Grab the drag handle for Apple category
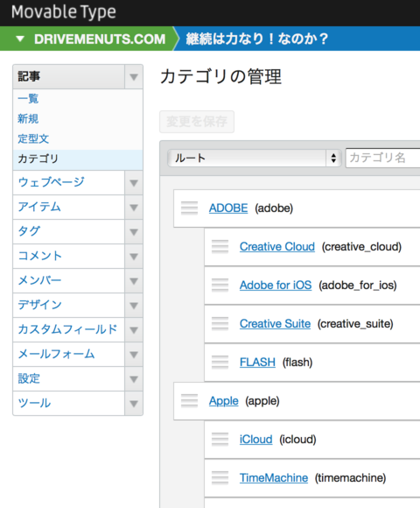The width and height of the screenshot is (420, 508). click(189, 401)
